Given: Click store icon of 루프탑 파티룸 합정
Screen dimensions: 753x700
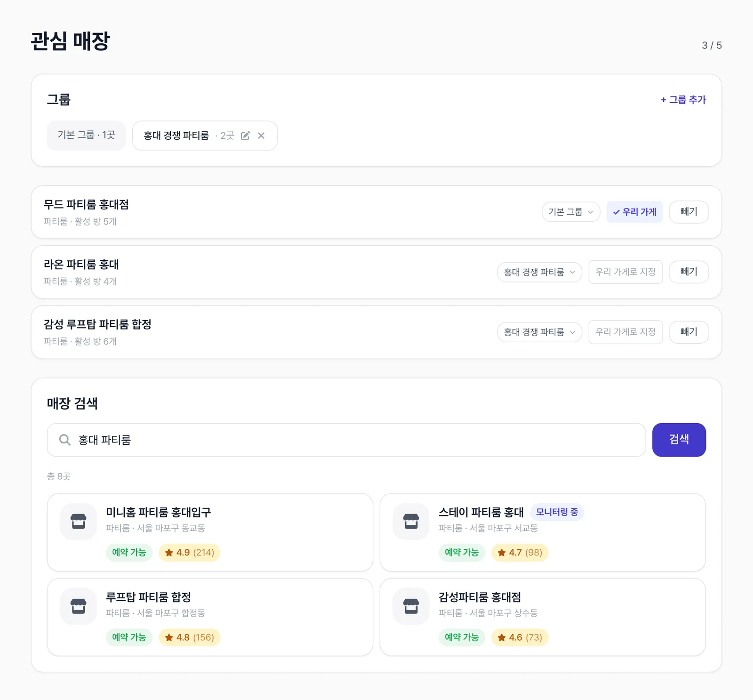Looking at the screenshot, I should [79, 606].
